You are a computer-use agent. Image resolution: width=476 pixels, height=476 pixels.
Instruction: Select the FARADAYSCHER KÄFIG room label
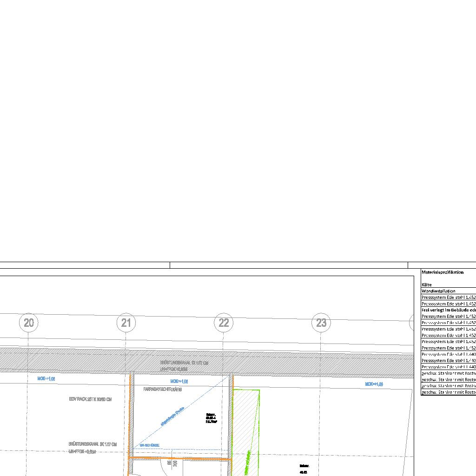tap(162, 390)
